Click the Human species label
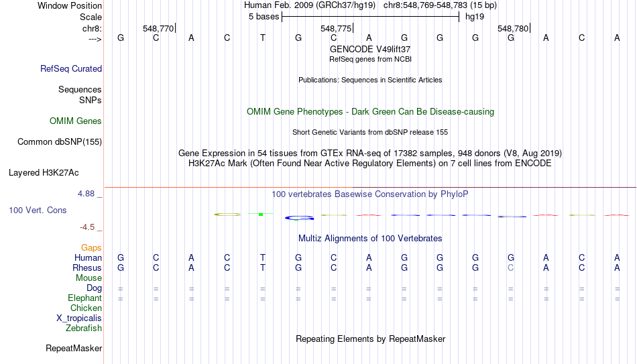The height and width of the screenshot is (364, 637). point(88,258)
